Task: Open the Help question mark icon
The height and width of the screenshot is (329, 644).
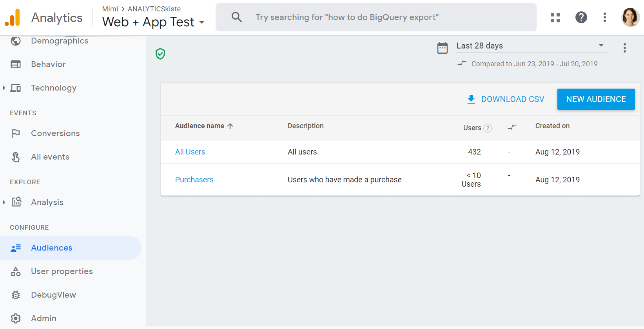Action: coord(581,18)
